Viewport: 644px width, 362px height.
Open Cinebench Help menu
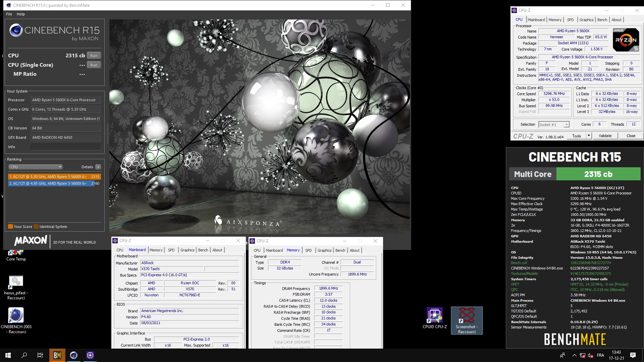click(21, 14)
